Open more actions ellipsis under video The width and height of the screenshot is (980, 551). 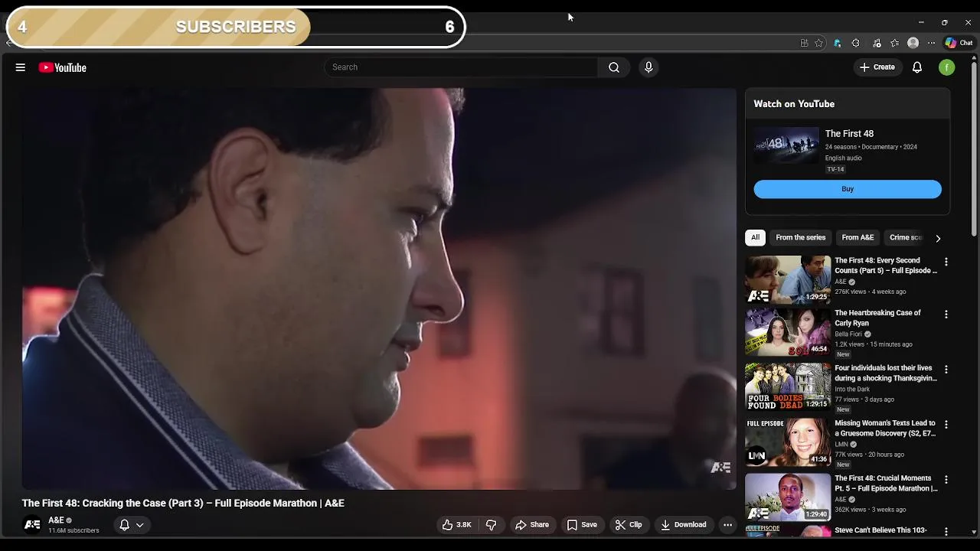pyautogui.click(x=727, y=525)
